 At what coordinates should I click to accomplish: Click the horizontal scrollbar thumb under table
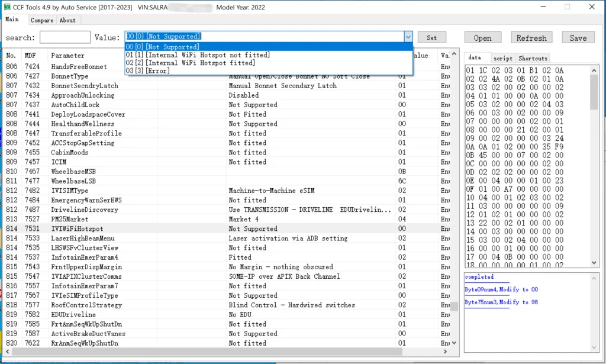tap(207, 352)
